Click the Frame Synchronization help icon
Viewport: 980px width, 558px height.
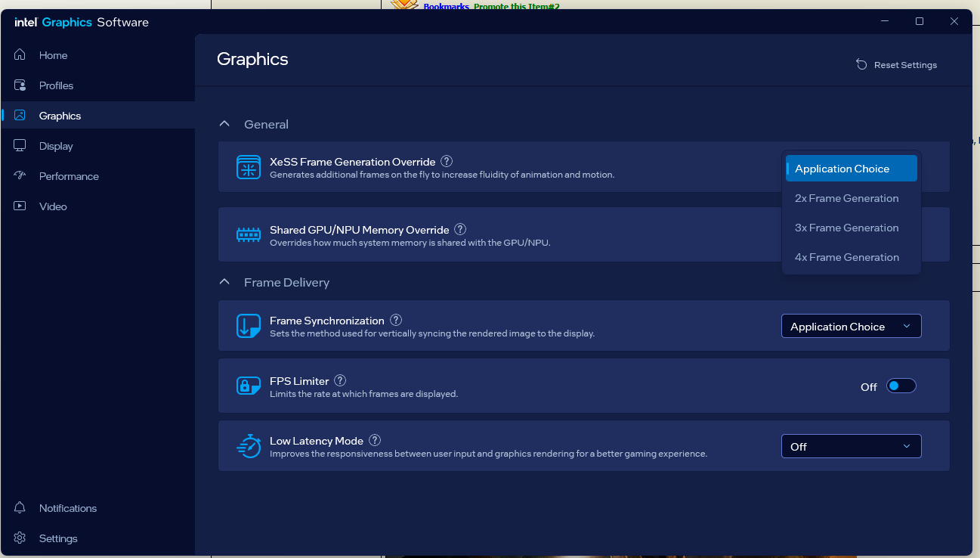(396, 321)
